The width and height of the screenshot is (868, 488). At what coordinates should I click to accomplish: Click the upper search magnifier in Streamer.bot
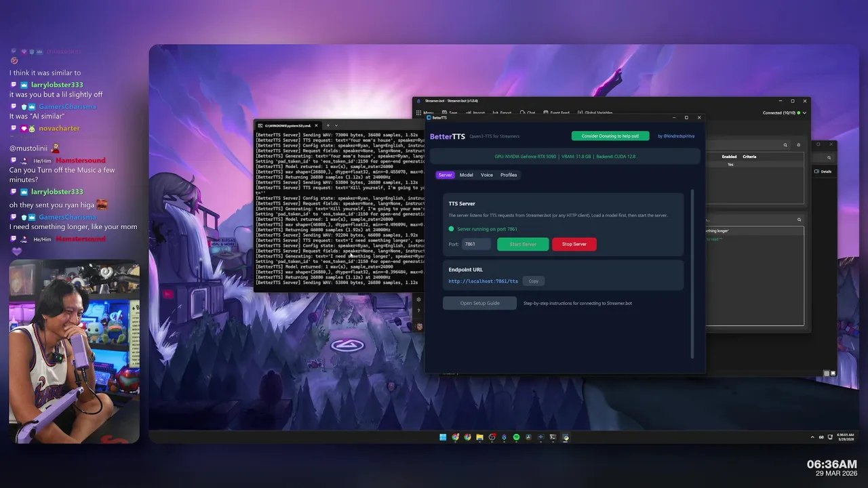point(786,145)
